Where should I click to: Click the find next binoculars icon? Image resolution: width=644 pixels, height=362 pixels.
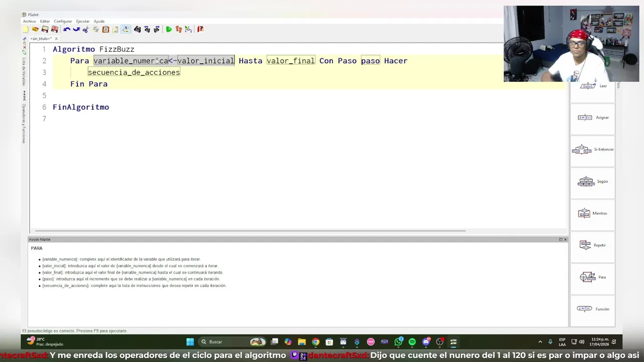pos(156,29)
